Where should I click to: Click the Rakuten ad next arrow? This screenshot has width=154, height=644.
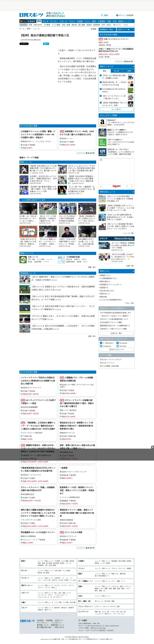coord(132,186)
